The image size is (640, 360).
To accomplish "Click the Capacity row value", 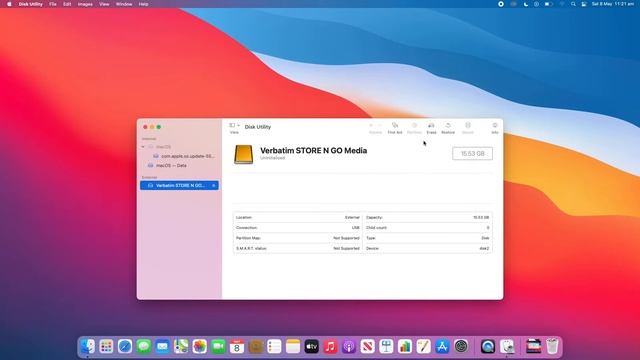I will [x=481, y=218].
